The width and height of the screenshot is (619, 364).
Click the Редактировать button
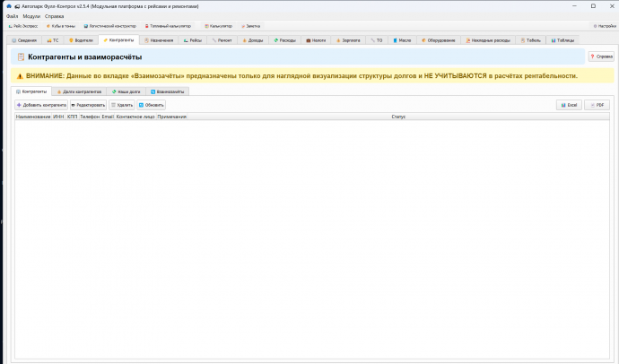coord(88,105)
